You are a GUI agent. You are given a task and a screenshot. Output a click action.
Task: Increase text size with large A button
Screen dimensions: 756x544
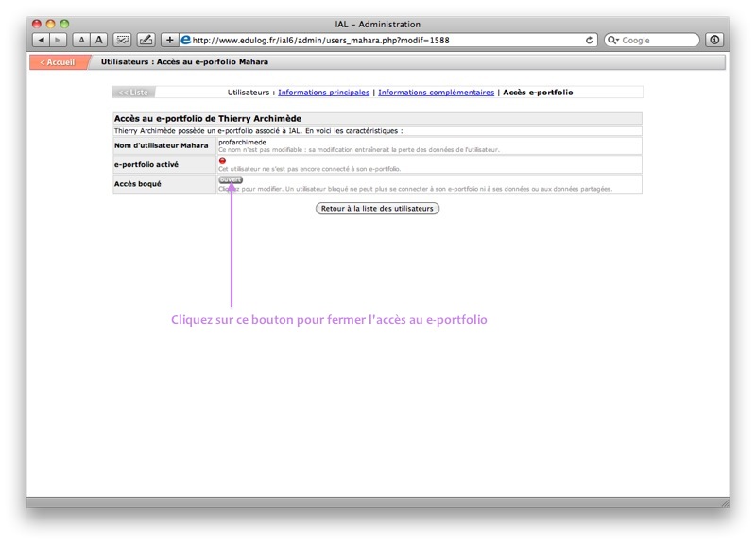coord(98,40)
